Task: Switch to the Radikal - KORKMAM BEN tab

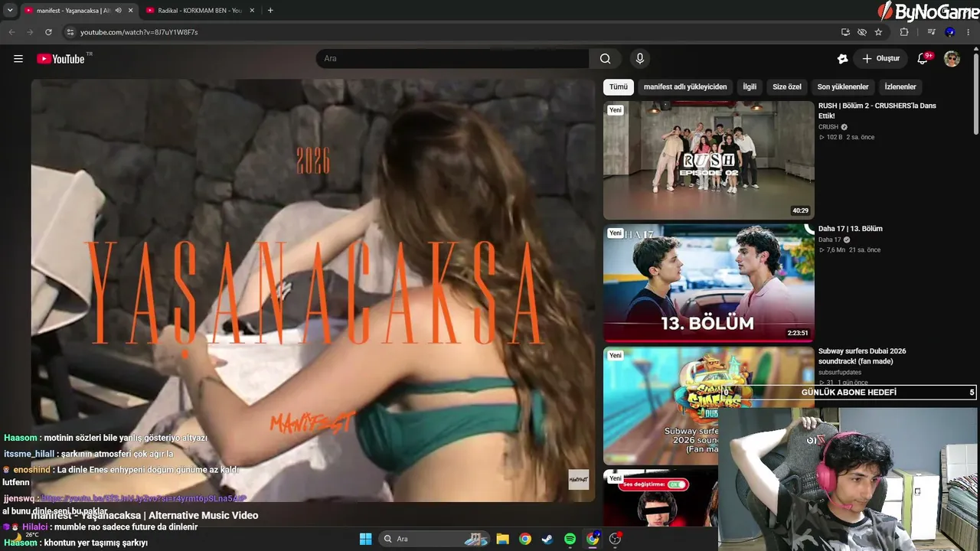Action: pos(201,11)
